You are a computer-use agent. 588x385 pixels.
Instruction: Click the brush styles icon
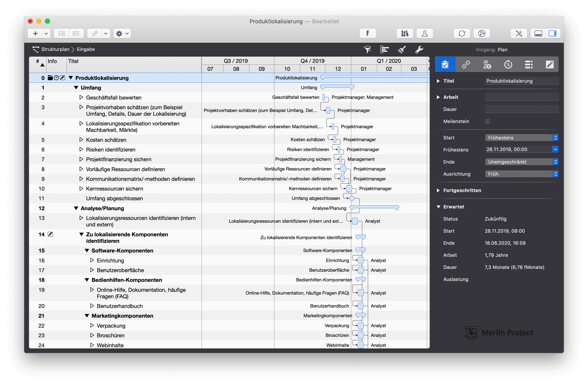pos(402,49)
